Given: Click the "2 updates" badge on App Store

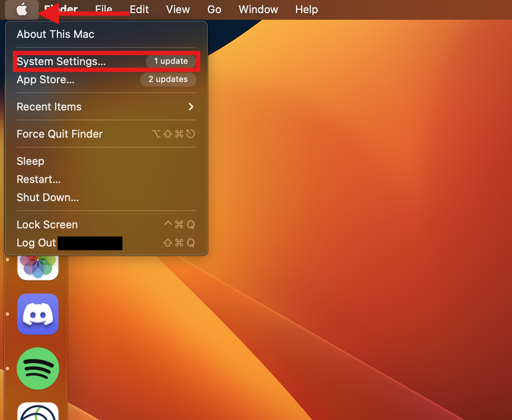Looking at the screenshot, I should tap(168, 79).
